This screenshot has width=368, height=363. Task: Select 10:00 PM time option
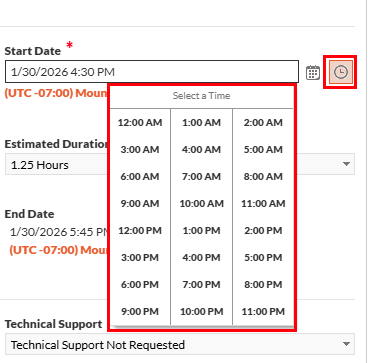(201, 312)
